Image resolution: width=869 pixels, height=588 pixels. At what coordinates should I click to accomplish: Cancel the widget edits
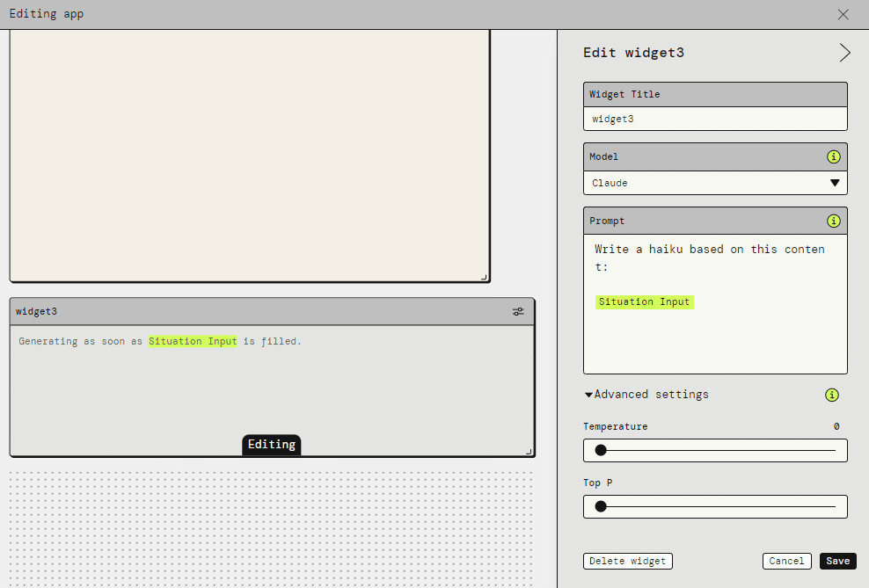click(786, 561)
